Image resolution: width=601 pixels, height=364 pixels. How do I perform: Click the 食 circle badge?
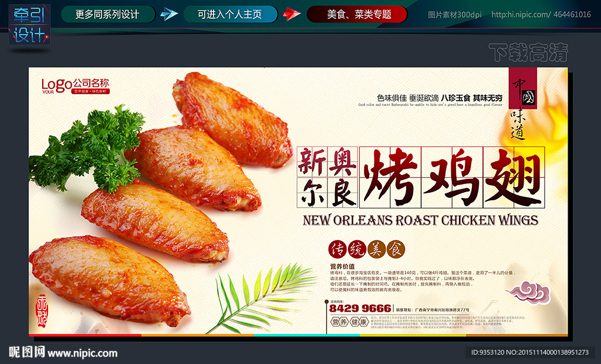[x=396, y=250]
